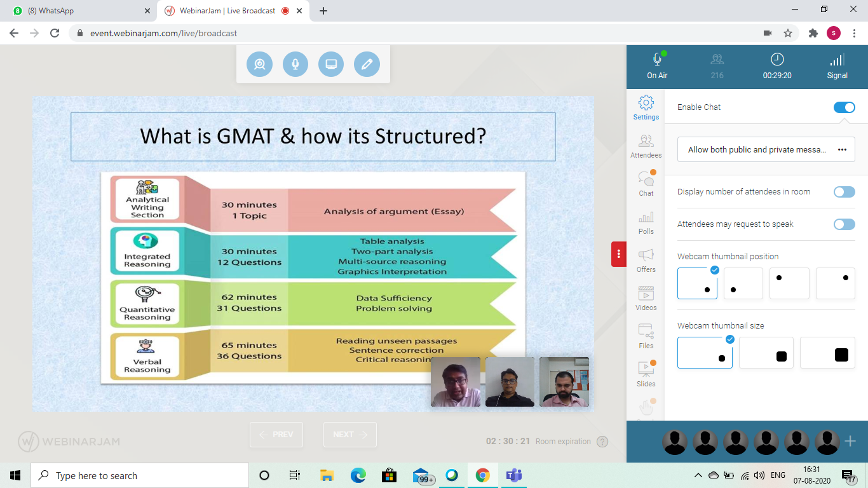This screenshot has height=488, width=868.
Task: Go to the NEXT slide
Action: (x=349, y=435)
